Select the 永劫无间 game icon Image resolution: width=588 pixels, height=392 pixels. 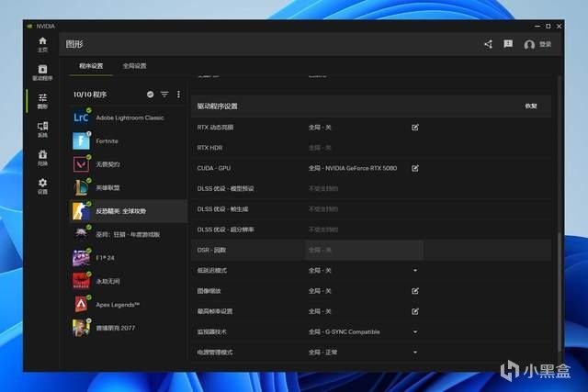81,281
